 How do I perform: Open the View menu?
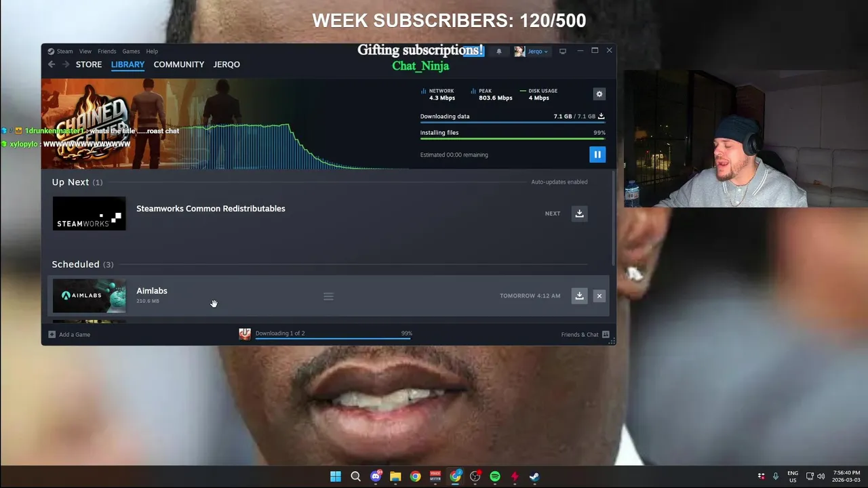85,52
